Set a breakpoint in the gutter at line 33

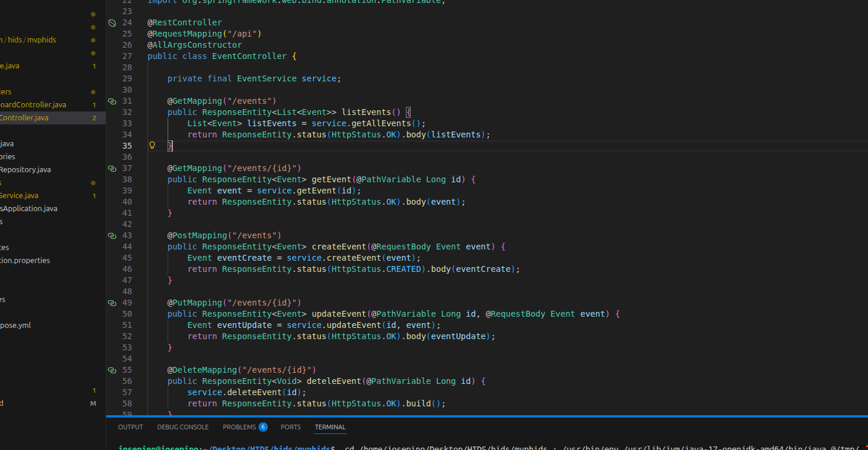coord(117,123)
